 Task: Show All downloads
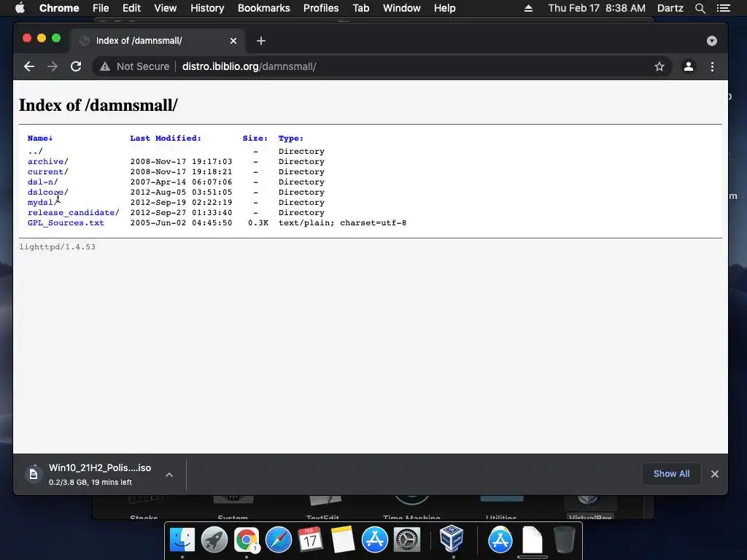coord(671,474)
